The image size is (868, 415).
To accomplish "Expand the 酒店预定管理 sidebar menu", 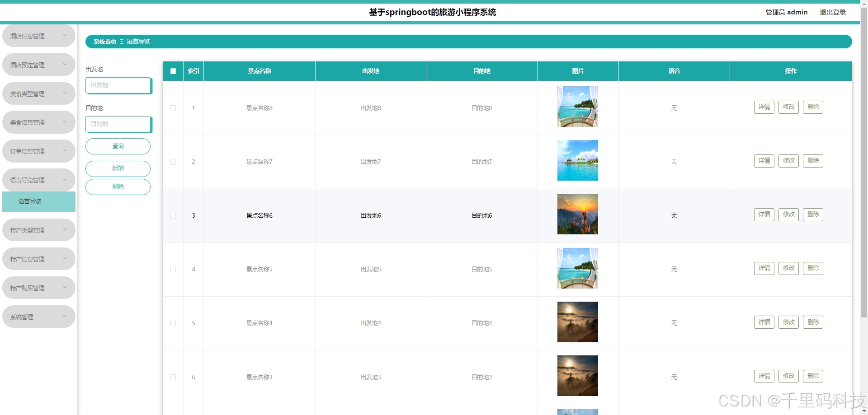I will [x=39, y=65].
